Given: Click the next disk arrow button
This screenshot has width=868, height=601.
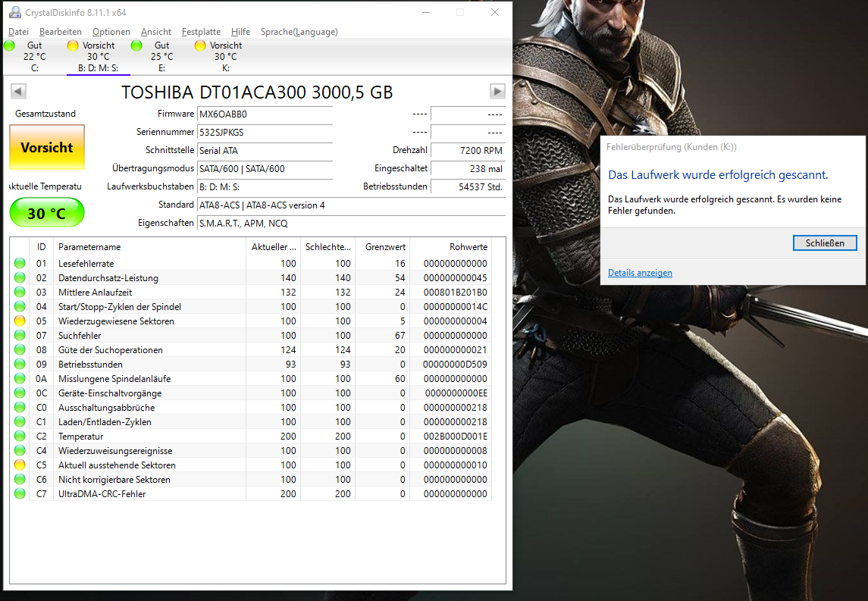Looking at the screenshot, I should click(x=497, y=91).
